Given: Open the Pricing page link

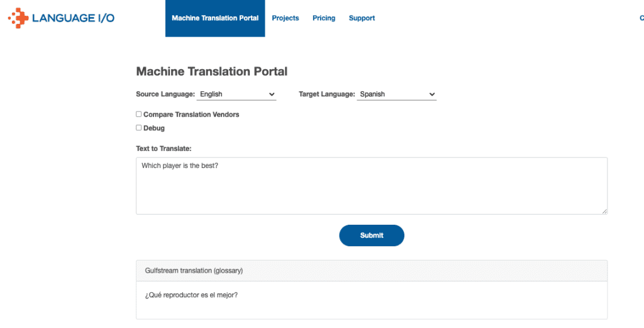Looking at the screenshot, I should tap(324, 18).
